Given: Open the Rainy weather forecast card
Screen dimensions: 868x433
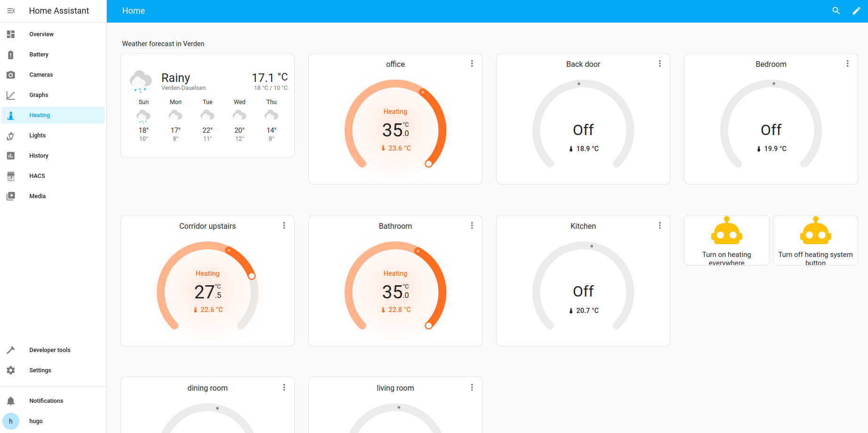Looking at the screenshot, I should point(208,105).
